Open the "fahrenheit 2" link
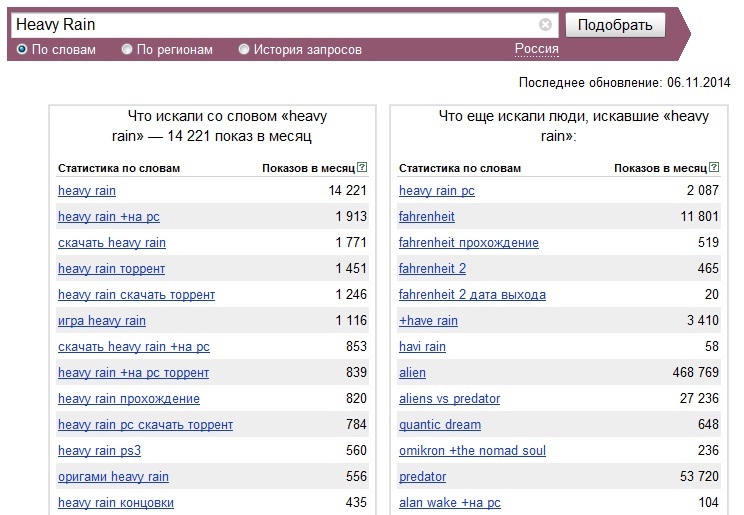Viewport: 744px width, 515px height. pyautogui.click(x=432, y=269)
